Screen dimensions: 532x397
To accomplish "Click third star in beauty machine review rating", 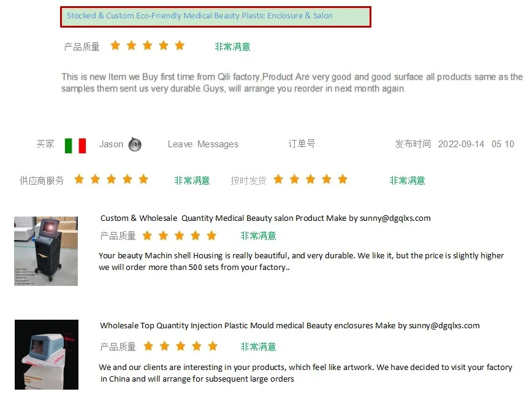I will click(180, 236).
